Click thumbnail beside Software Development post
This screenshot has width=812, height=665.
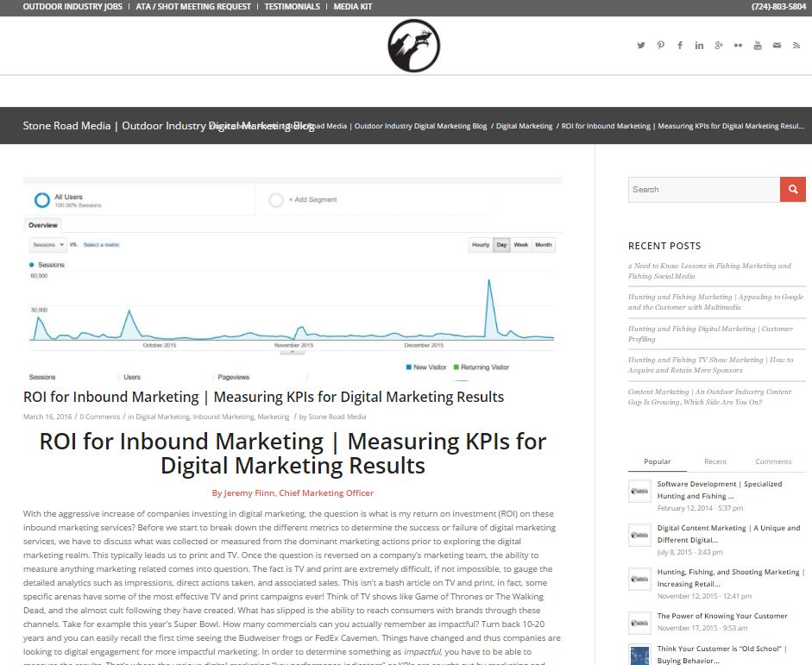pyautogui.click(x=639, y=491)
